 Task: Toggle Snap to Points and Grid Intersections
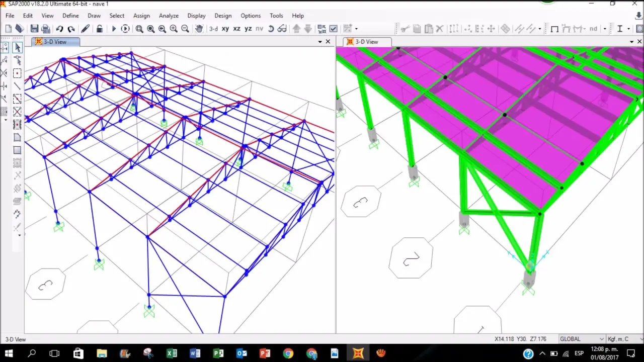(x=5, y=47)
